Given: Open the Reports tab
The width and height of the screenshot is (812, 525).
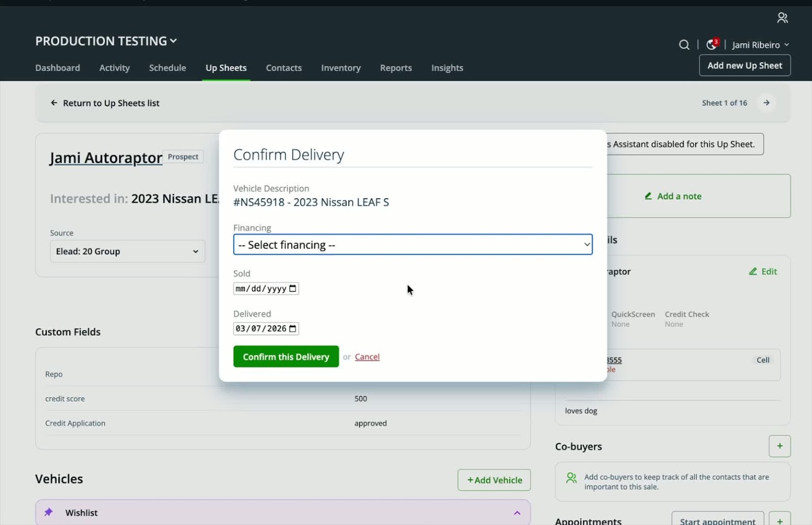Looking at the screenshot, I should click(396, 68).
